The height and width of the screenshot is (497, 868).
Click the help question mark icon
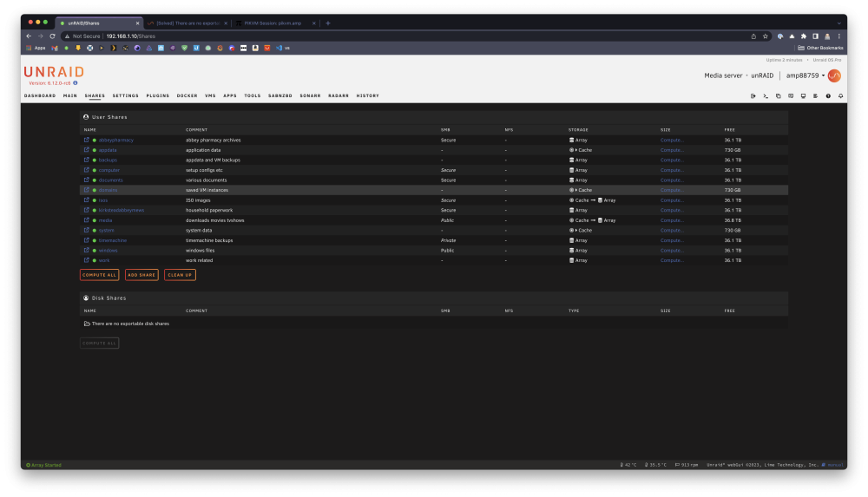point(828,96)
